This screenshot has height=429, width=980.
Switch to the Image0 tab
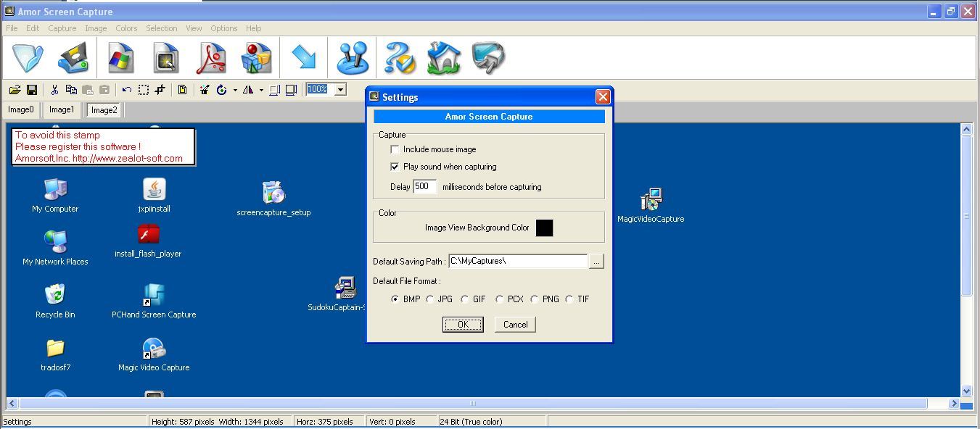pos(21,110)
